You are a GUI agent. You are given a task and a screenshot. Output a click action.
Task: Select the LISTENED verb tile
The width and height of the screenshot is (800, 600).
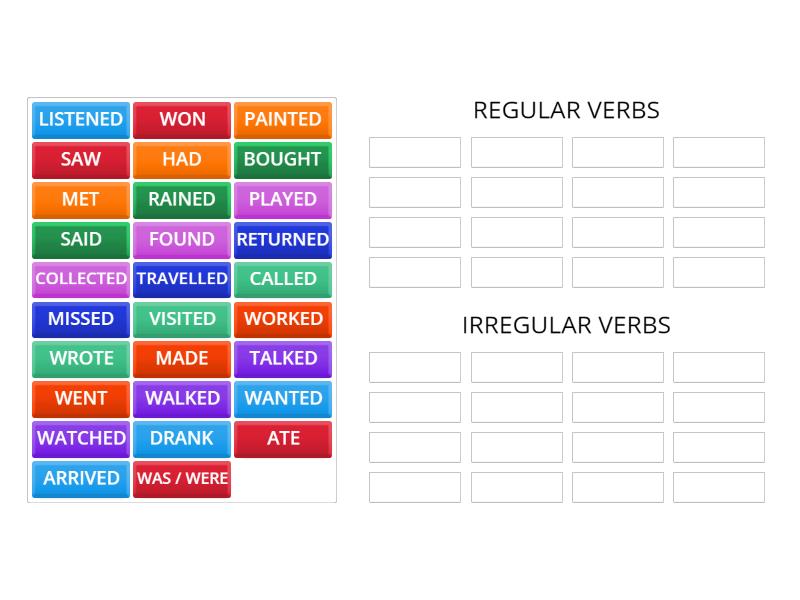tap(80, 120)
